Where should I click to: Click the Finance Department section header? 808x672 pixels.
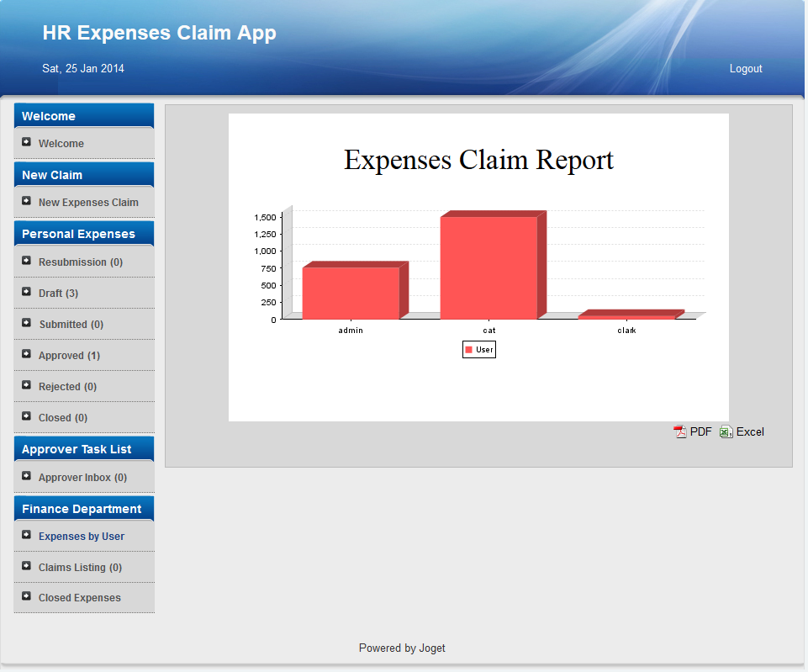pyautogui.click(x=82, y=509)
